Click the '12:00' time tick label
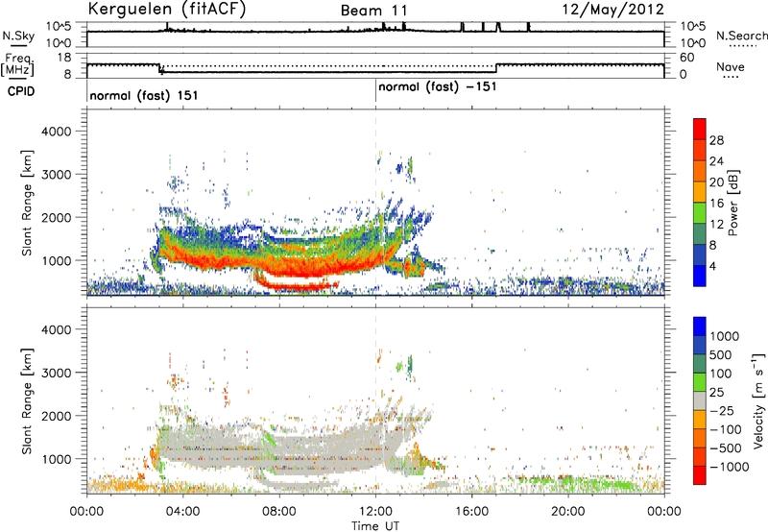This screenshot has width=768, height=532. point(375,512)
